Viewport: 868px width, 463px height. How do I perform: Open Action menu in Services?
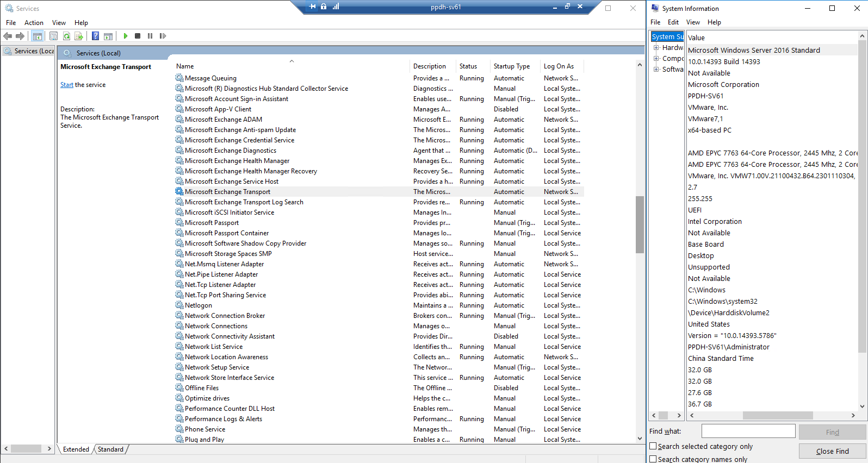point(34,23)
